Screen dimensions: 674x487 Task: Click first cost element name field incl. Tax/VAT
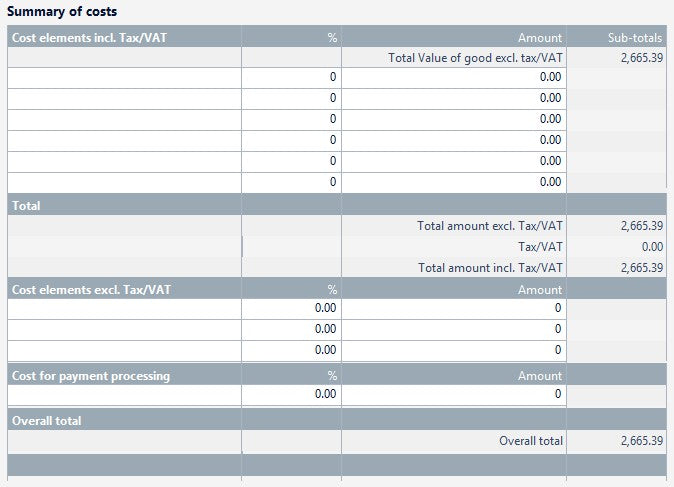coord(124,78)
